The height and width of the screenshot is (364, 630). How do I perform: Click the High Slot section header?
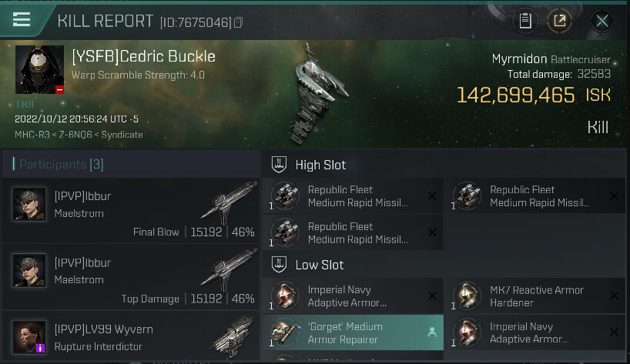[320, 165]
